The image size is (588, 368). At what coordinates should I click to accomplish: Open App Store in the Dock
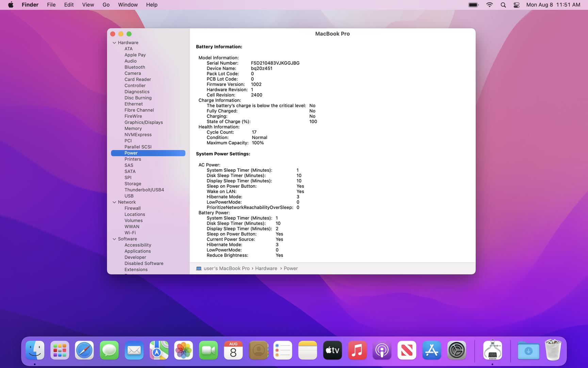[432, 350]
